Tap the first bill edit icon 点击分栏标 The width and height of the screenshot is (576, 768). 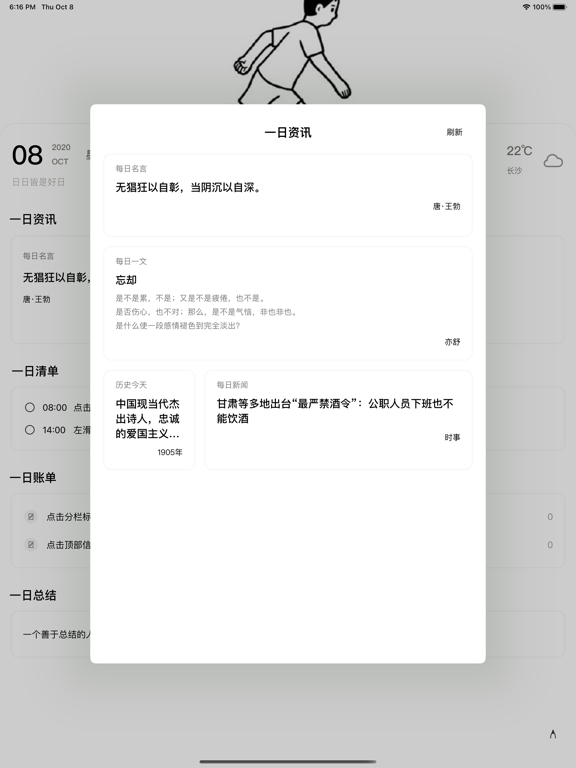(x=31, y=516)
